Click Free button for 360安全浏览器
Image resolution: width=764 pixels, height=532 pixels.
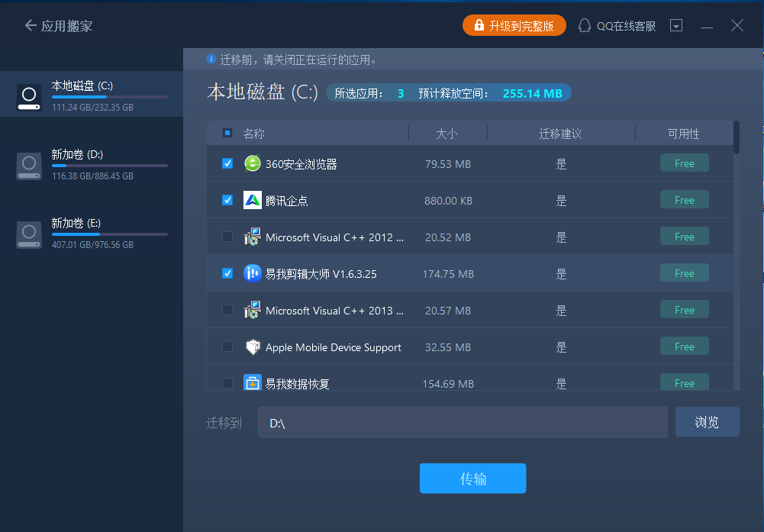[684, 163]
